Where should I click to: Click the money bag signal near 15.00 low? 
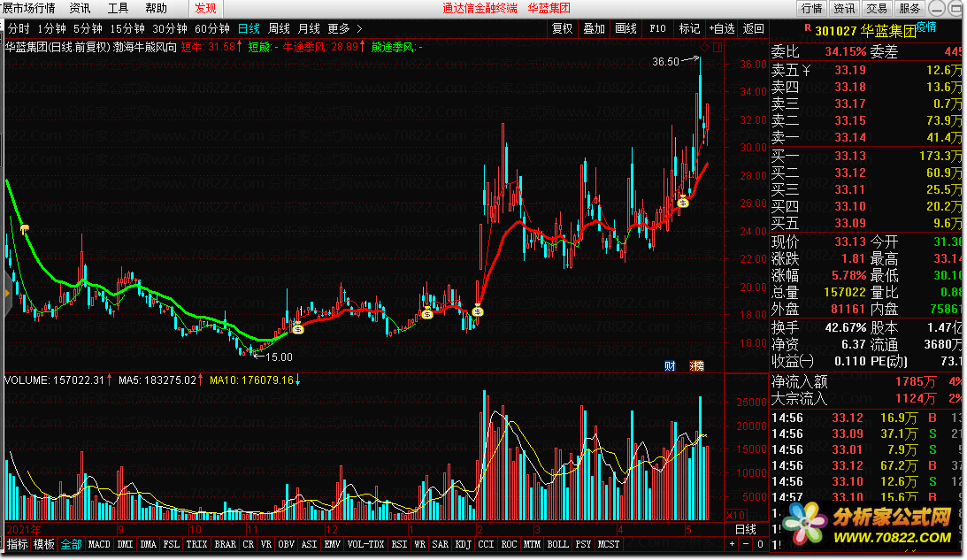coord(298,329)
